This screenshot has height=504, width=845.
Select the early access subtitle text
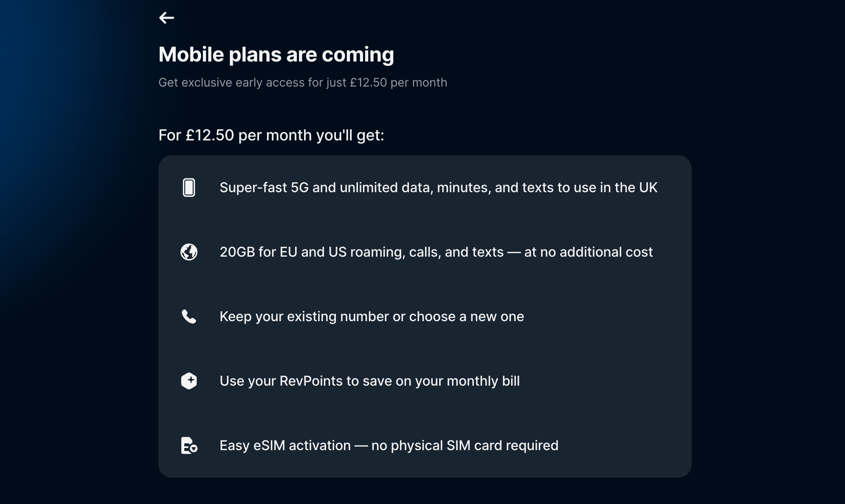(x=303, y=83)
